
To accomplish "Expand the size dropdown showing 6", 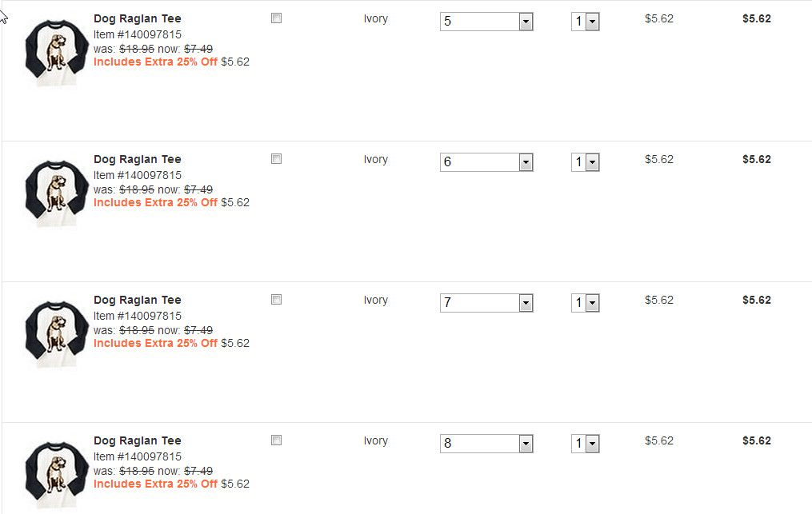I will 486,162.
